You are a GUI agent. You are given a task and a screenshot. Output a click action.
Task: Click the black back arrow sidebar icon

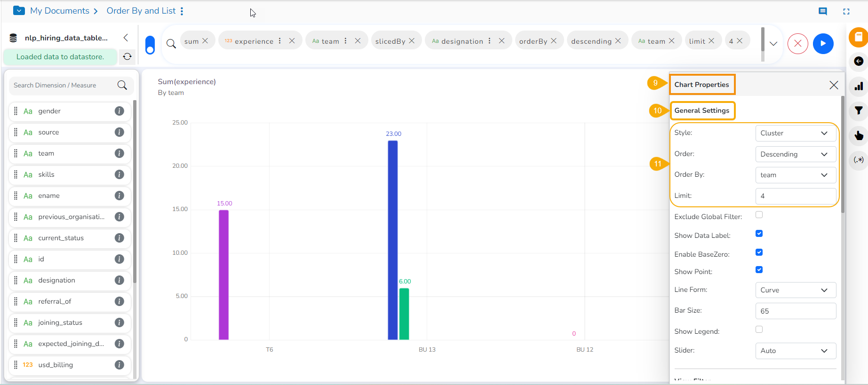(x=859, y=61)
